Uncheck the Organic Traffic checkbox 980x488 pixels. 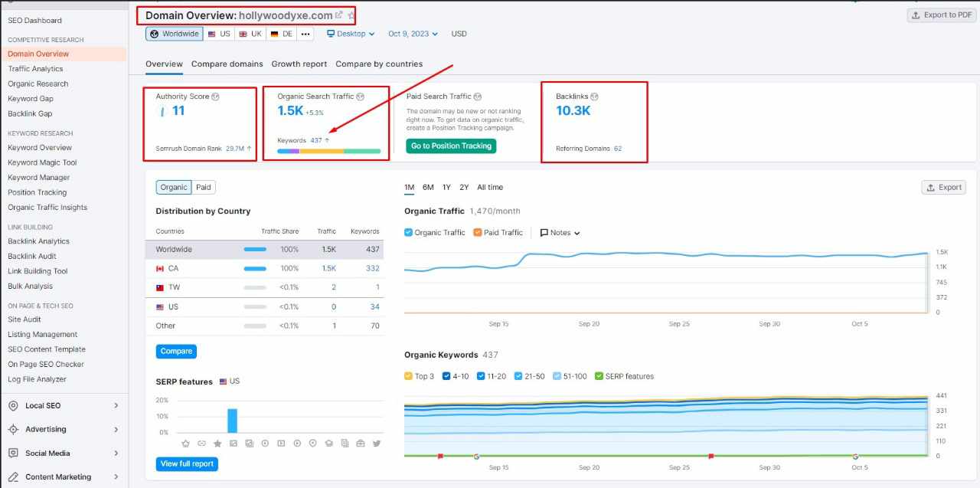[x=408, y=232]
